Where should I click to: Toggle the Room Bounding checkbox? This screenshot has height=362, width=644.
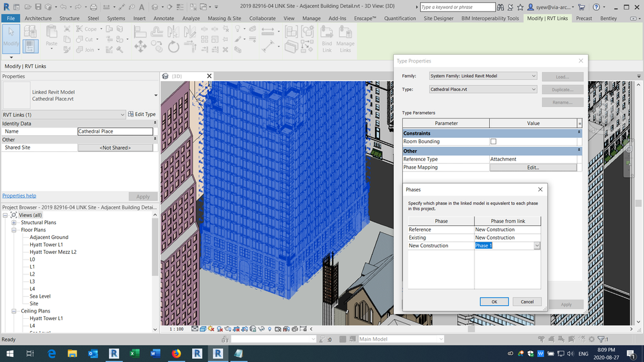(493, 142)
